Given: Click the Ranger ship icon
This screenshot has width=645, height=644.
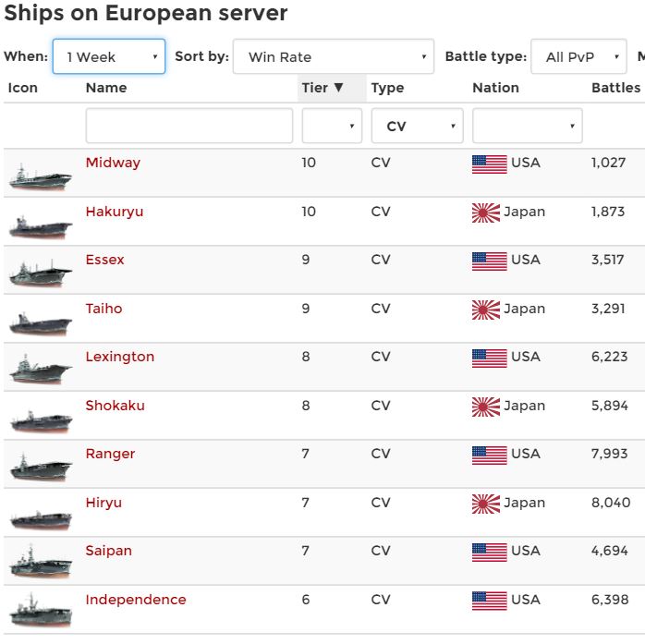Looking at the screenshot, I should coord(40,468).
